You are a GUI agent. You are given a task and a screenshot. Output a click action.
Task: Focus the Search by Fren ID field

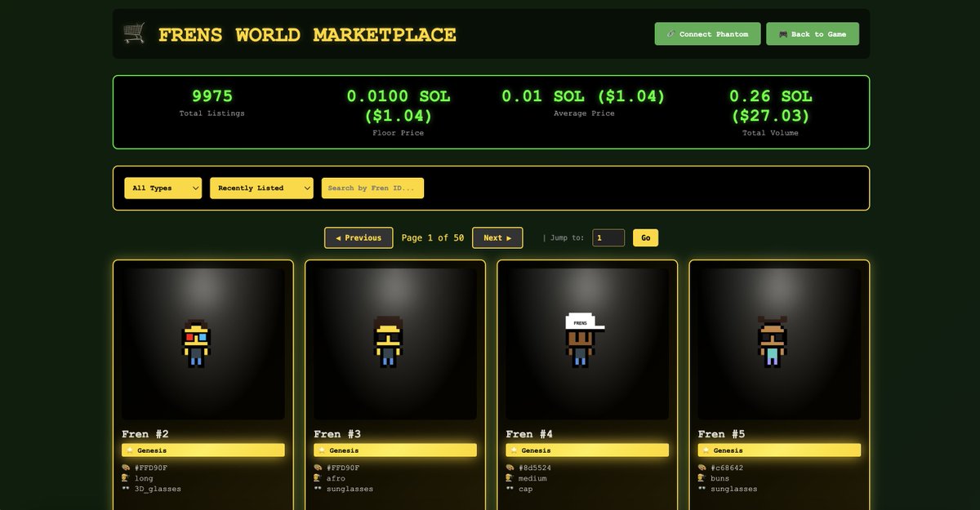[372, 188]
